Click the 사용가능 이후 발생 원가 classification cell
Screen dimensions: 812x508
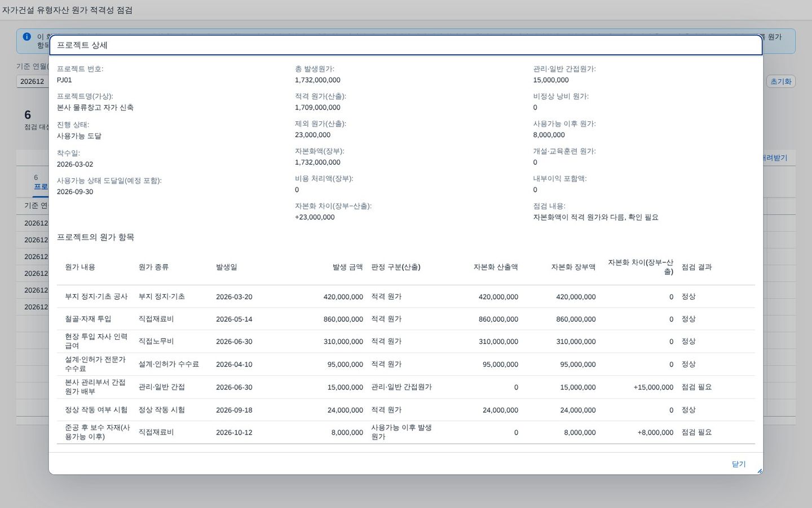pos(401,432)
